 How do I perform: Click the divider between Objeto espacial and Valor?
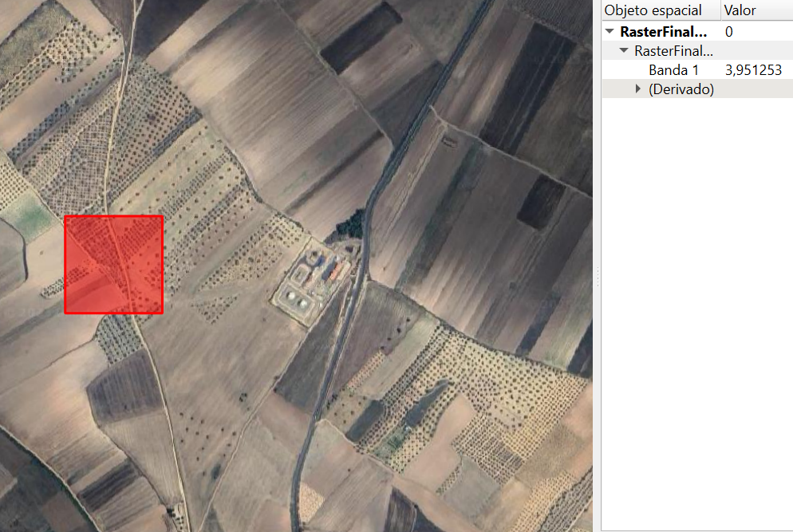720,10
